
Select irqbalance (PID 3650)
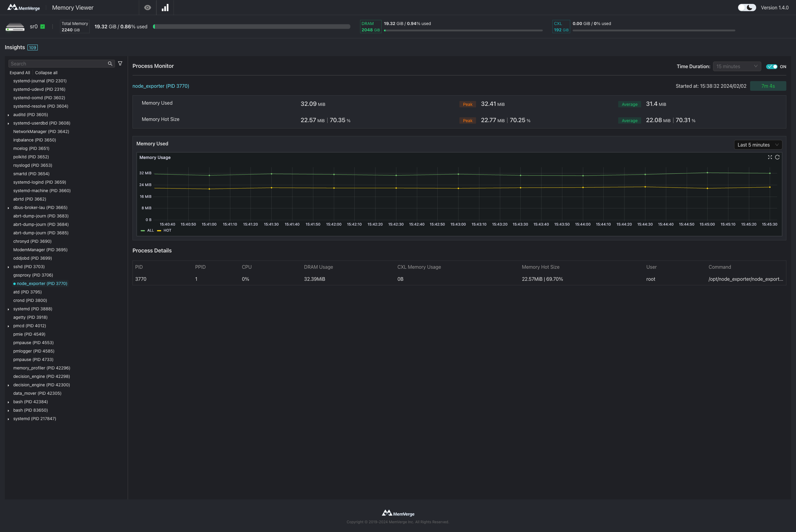[34, 140]
